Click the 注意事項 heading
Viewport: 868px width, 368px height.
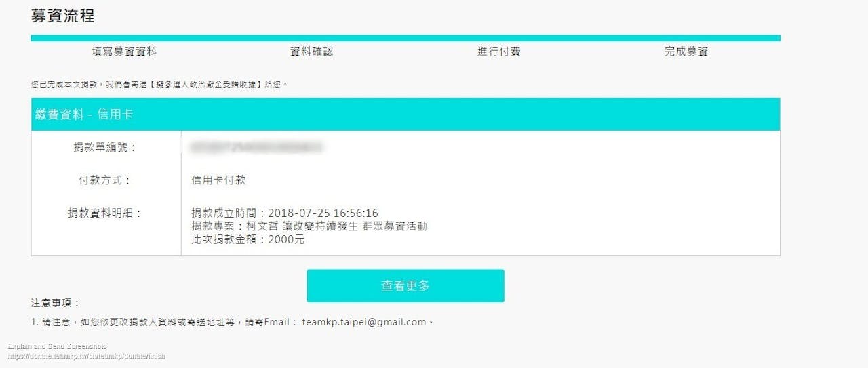point(56,303)
